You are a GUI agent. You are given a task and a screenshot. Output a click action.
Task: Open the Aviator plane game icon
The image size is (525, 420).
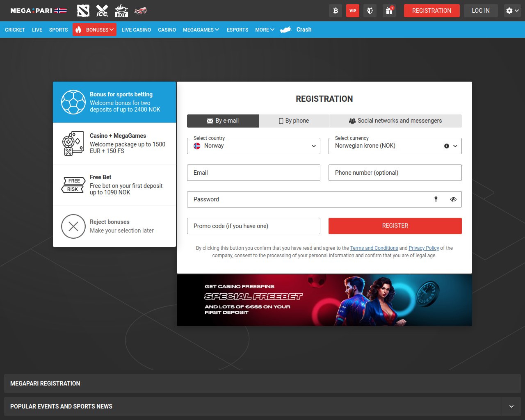[141, 11]
